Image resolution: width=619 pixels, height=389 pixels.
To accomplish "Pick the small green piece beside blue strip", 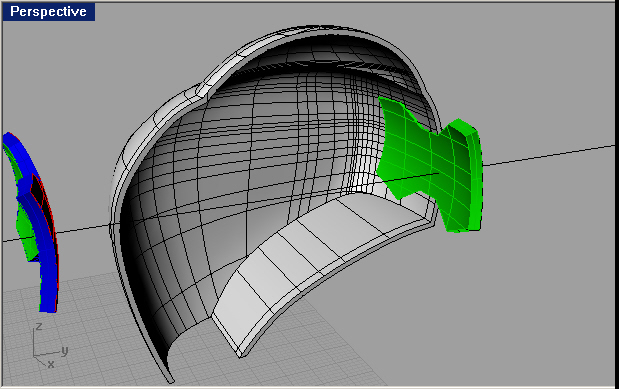I will tap(26, 237).
